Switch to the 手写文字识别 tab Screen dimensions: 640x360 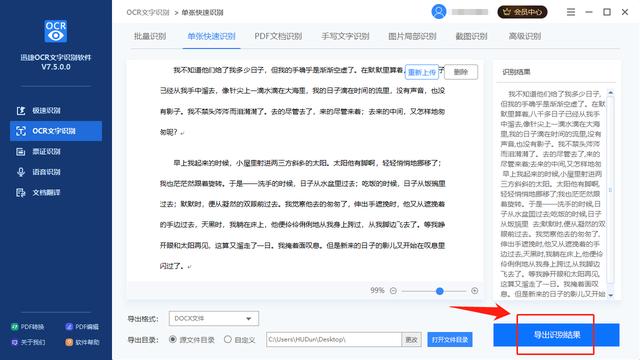coord(345,36)
